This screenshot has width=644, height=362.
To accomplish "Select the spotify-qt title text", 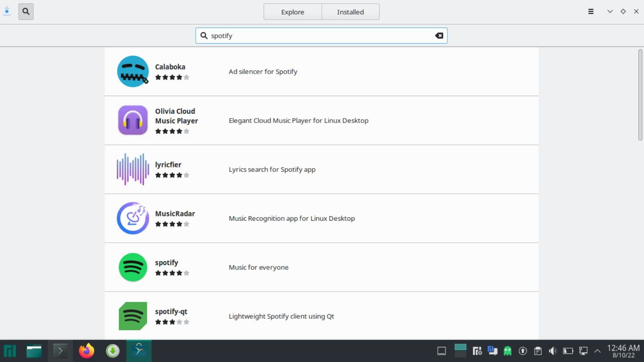I will 171,312.
